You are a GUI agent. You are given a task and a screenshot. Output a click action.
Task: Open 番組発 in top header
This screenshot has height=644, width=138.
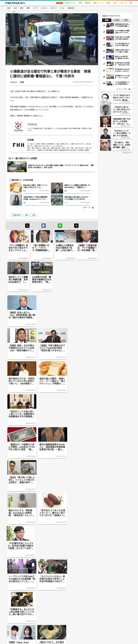[x=88, y=3]
